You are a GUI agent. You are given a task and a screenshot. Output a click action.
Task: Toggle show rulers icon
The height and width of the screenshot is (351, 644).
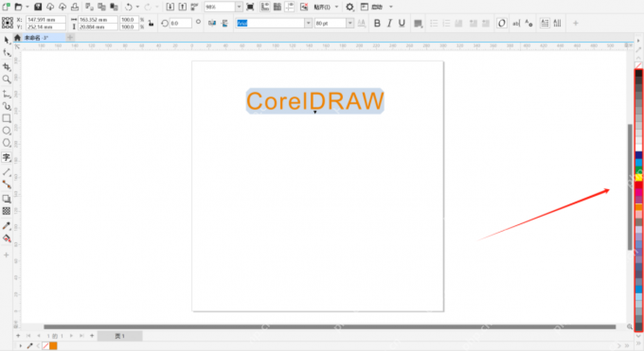pyautogui.click(x=265, y=7)
